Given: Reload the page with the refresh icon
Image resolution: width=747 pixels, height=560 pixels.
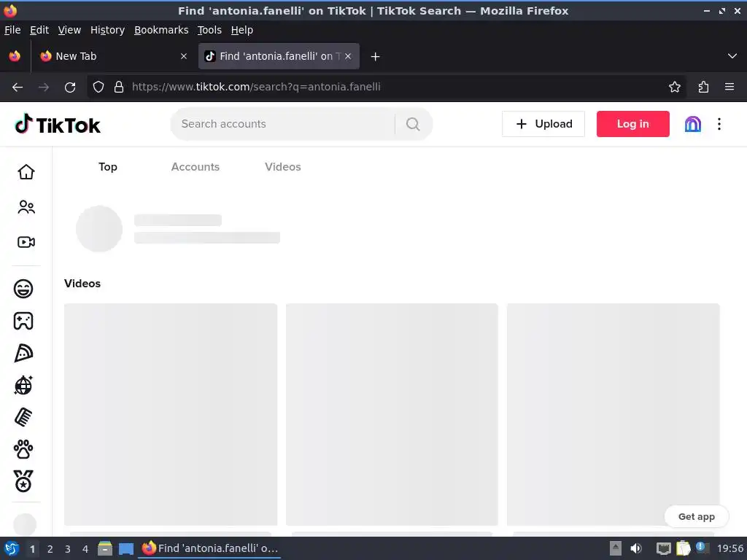Looking at the screenshot, I should [70, 87].
